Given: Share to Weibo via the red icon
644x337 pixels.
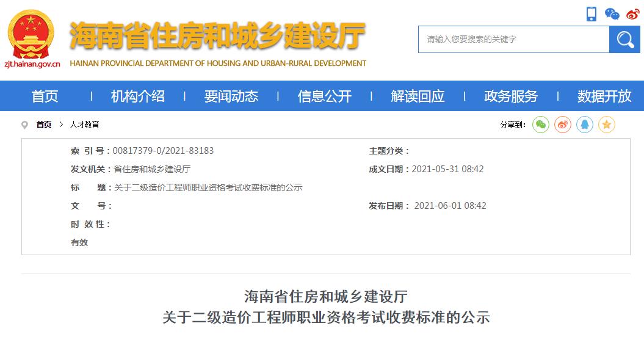Looking at the screenshot, I should (563, 125).
